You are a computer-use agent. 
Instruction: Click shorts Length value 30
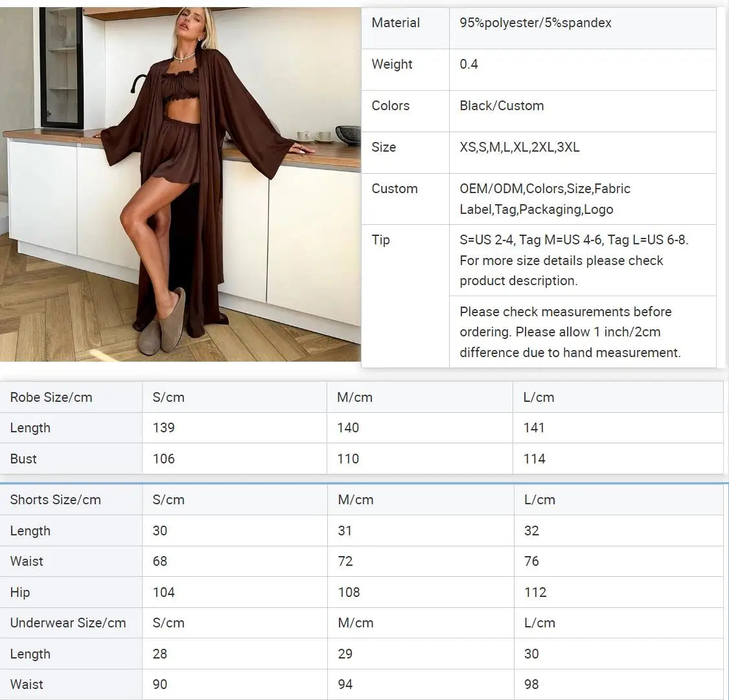(x=160, y=531)
